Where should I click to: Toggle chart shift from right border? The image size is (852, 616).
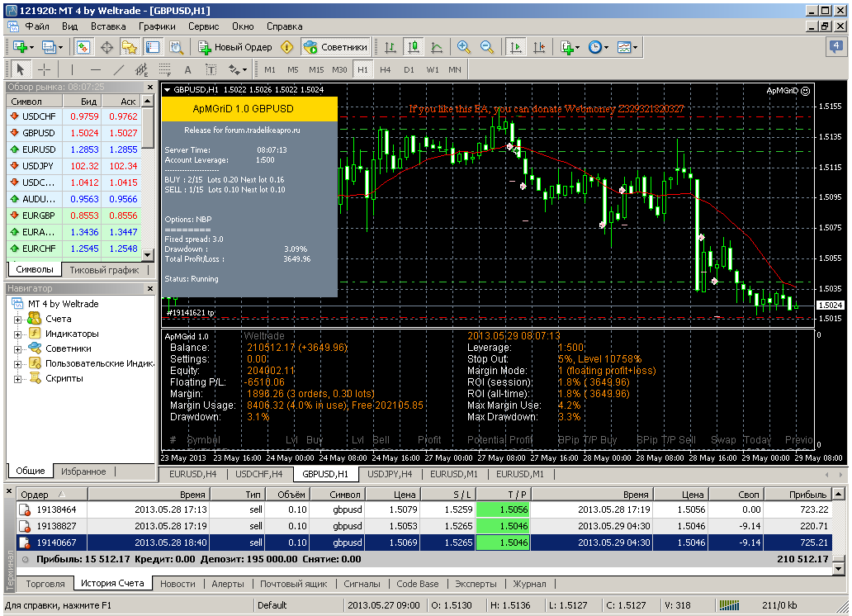[539, 47]
